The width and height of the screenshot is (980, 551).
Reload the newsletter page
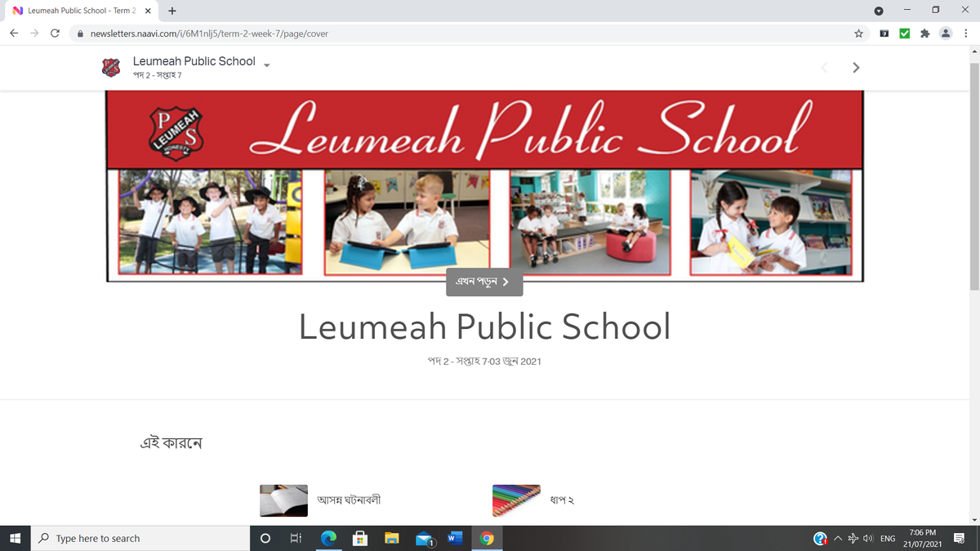pos(55,33)
